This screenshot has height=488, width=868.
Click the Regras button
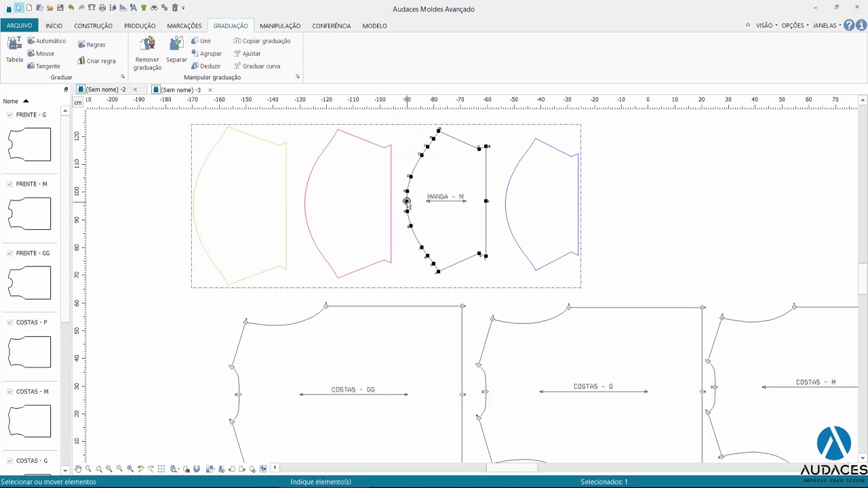pyautogui.click(x=92, y=45)
